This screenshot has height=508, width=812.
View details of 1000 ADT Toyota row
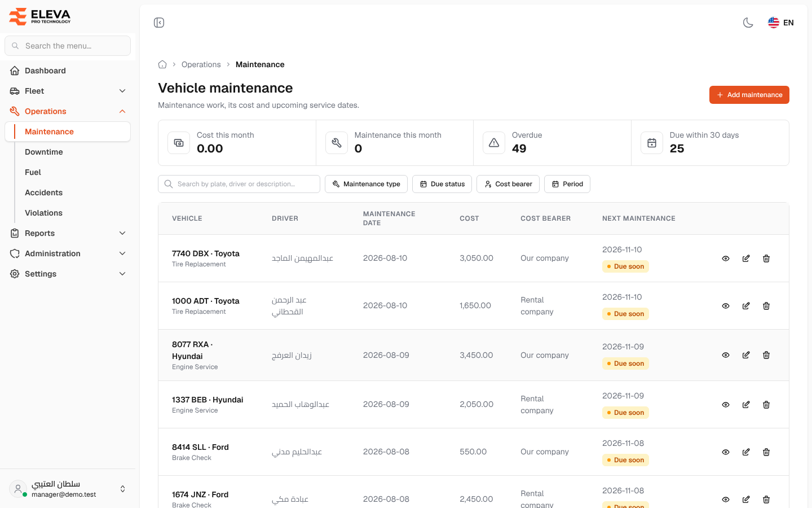[726, 306]
